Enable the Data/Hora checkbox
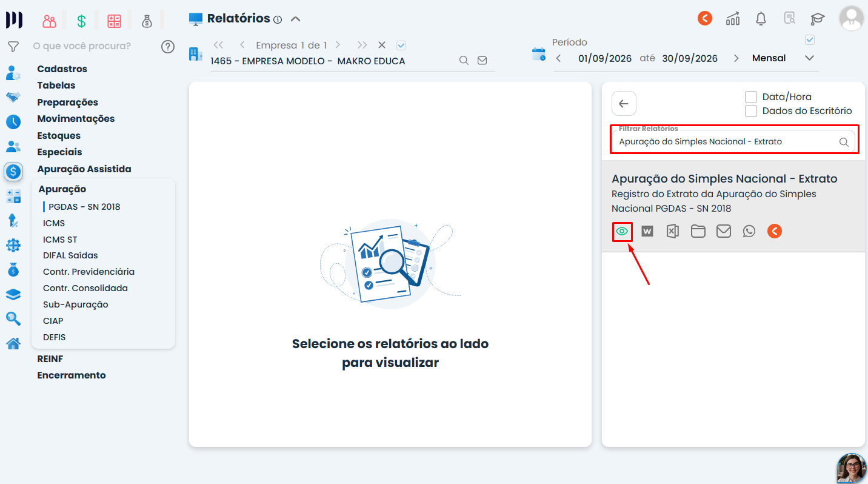The image size is (868, 484). 751,96
